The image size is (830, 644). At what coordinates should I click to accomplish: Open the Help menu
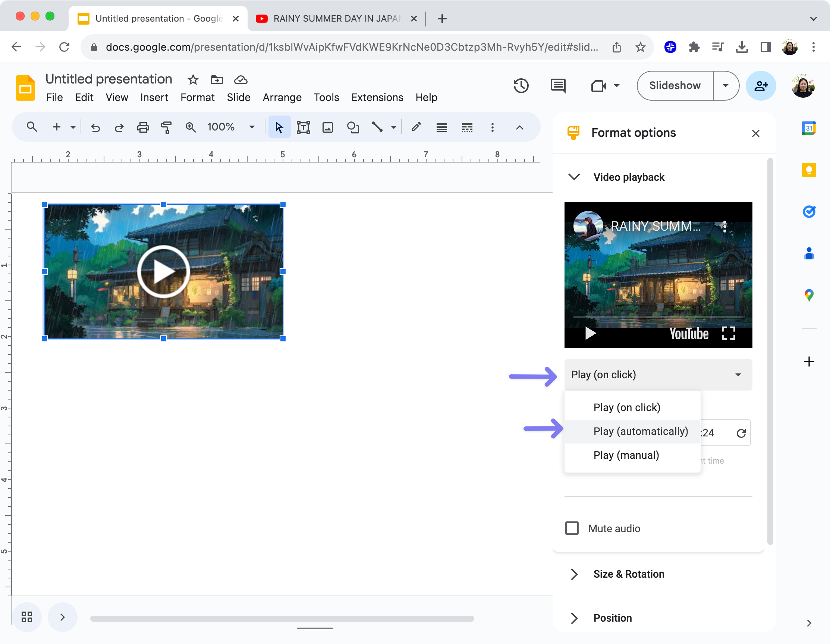point(426,97)
